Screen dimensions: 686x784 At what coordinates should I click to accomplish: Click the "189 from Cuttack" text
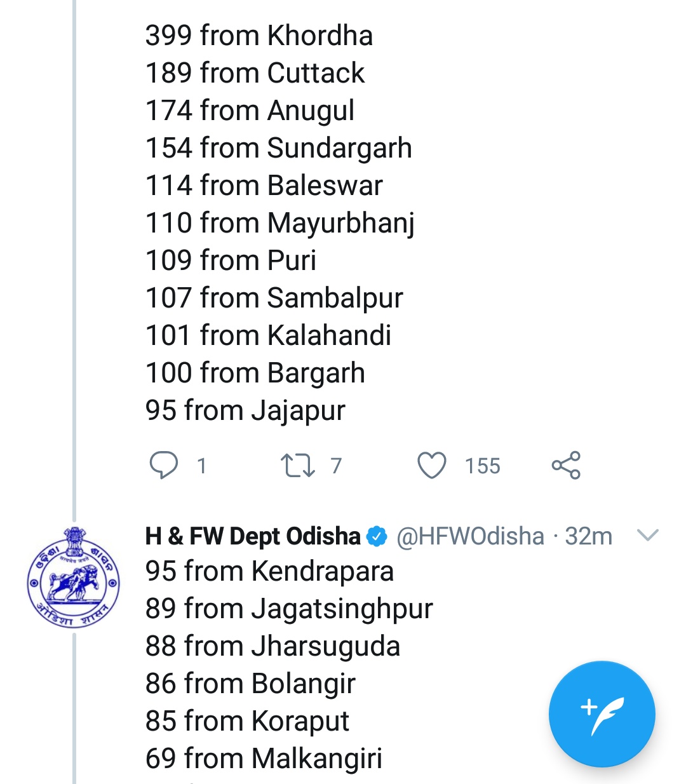tap(255, 73)
